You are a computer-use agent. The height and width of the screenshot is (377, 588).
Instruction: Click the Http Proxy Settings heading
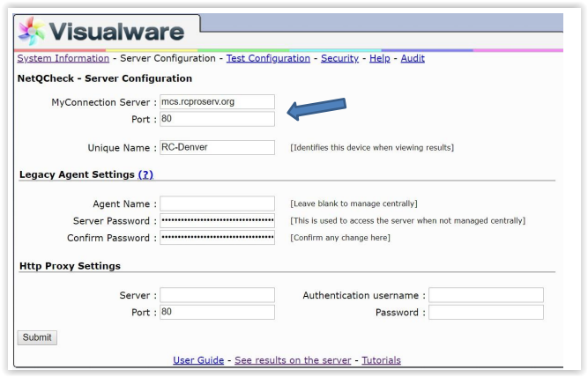(70, 266)
